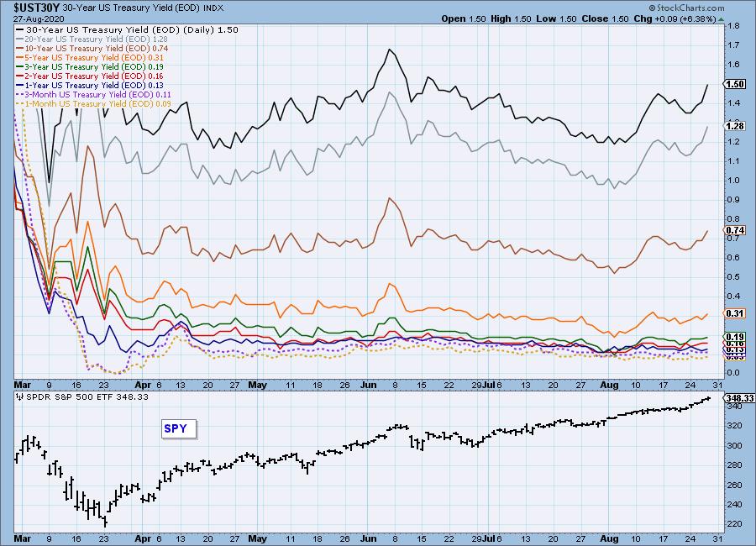Click the blue SPY label box

(x=178, y=428)
